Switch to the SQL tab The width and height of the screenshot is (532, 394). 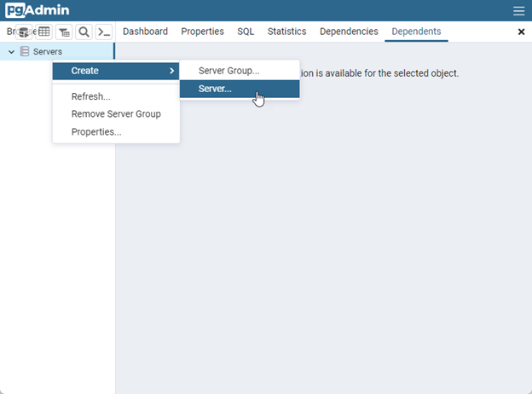(x=246, y=32)
